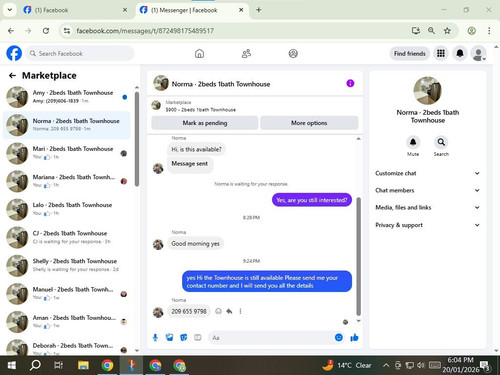
Task: Reply to the 209 655 9798 message
Action: point(229,311)
